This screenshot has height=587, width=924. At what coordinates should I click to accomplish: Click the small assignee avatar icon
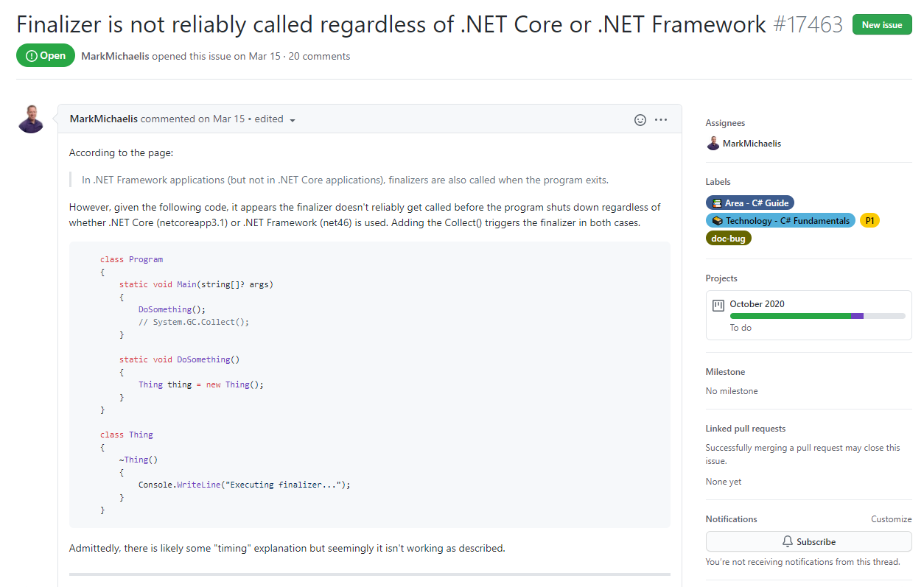click(713, 144)
